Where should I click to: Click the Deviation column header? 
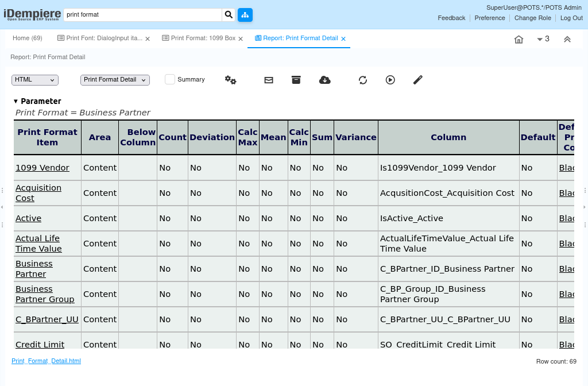(x=212, y=137)
